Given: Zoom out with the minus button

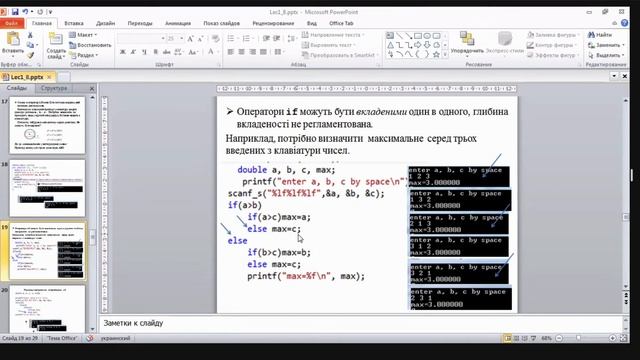Looking at the screenshot, I should point(559,338).
